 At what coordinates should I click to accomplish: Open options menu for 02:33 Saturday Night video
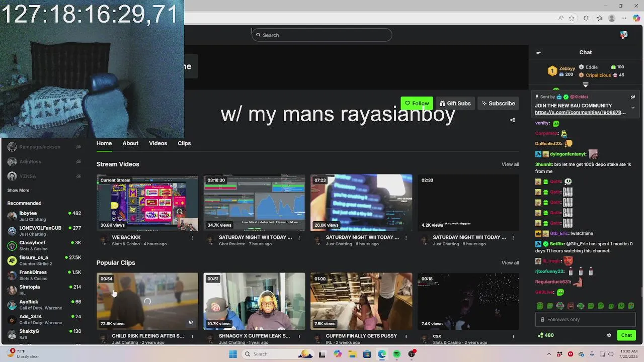(513, 238)
